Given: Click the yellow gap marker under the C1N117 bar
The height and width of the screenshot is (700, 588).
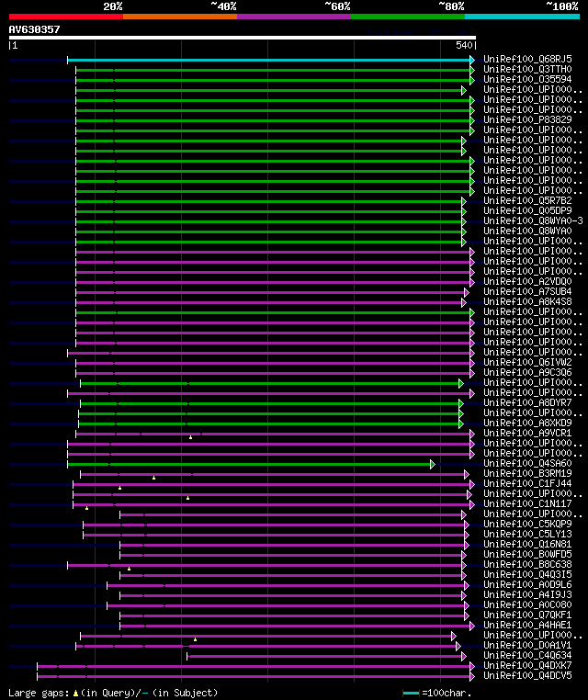Looking at the screenshot, I should coord(86,509).
